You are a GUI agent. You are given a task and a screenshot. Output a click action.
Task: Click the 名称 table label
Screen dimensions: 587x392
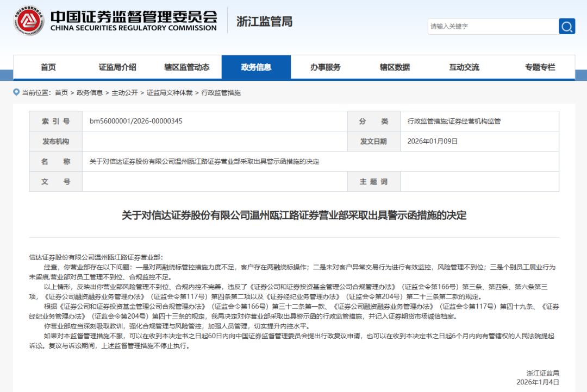56,162
